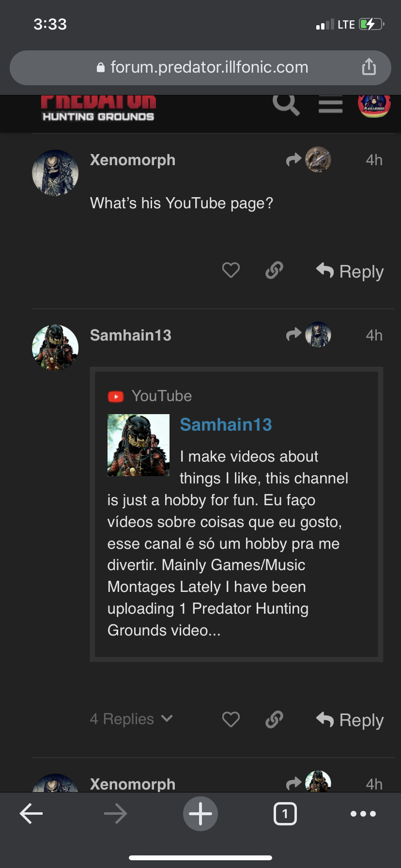Like Samhain13's YouTube link post
The width and height of the screenshot is (401, 868).
(231, 719)
